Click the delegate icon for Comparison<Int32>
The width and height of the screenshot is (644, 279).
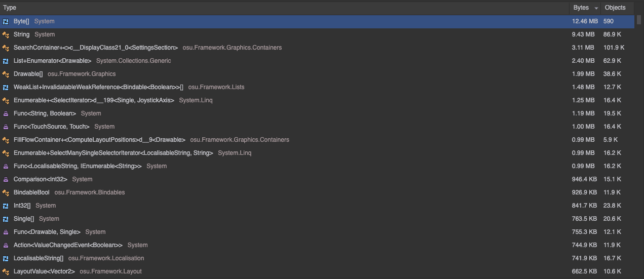tap(6, 179)
